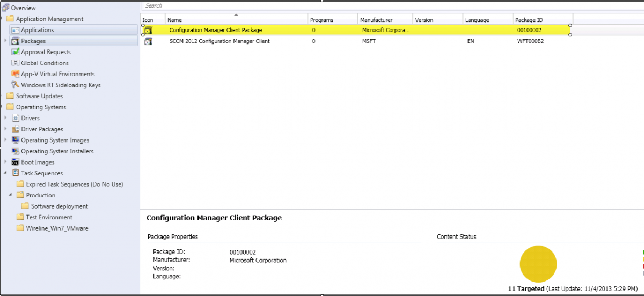
Task: Sort by the Programs column header
Action: (x=333, y=20)
